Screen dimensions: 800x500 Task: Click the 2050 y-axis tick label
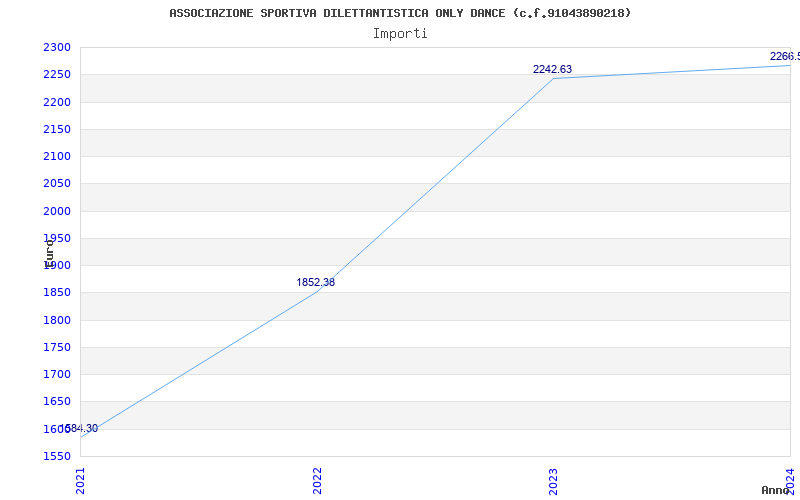(x=57, y=183)
